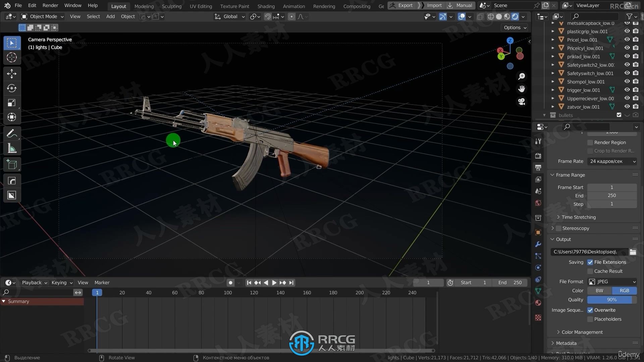This screenshot has height=362, width=644.
Task: Toggle Overwrite image sequence option
Action: click(590, 310)
